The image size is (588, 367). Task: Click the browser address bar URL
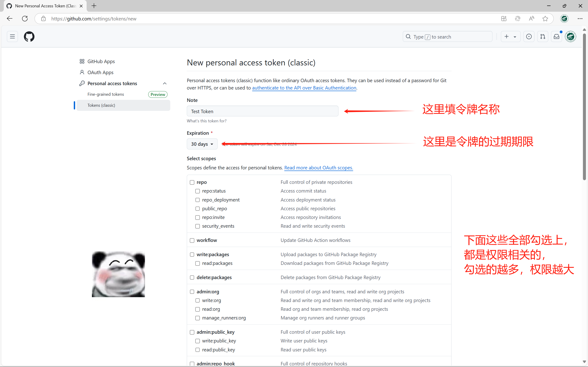pyautogui.click(x=94, y=19)
